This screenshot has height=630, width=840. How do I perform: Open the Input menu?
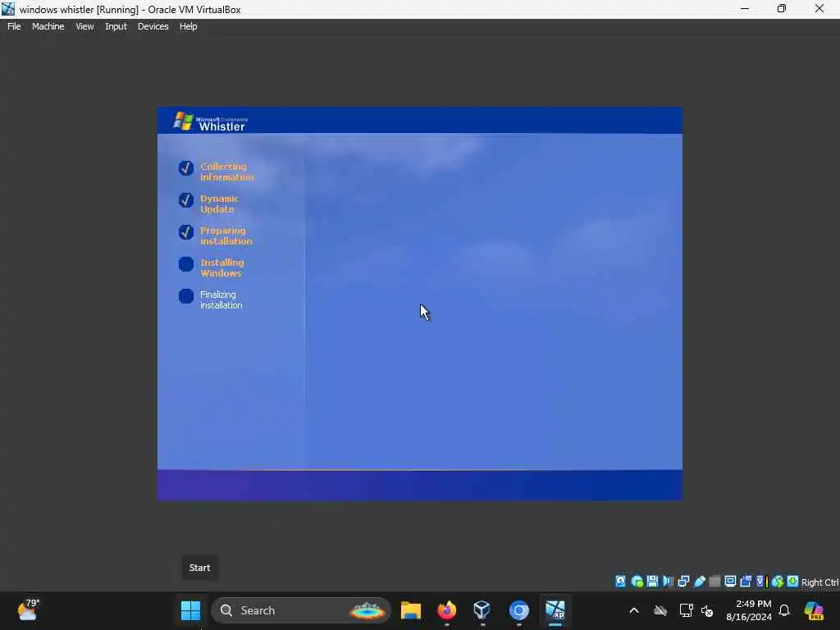116,26
